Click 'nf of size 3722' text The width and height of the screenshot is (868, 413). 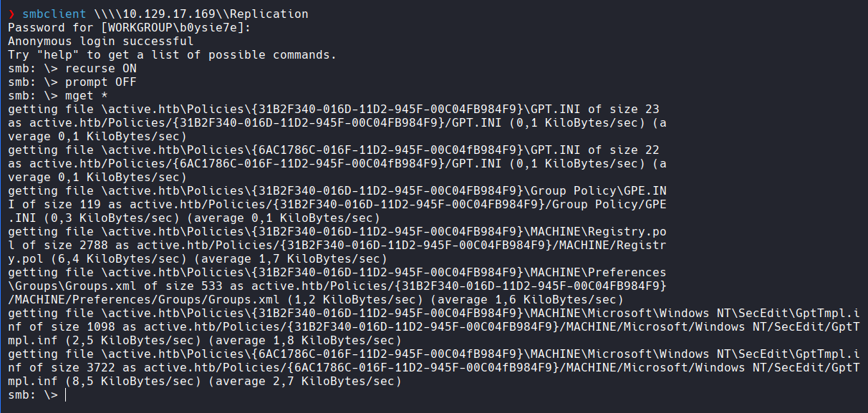point(62,368)
